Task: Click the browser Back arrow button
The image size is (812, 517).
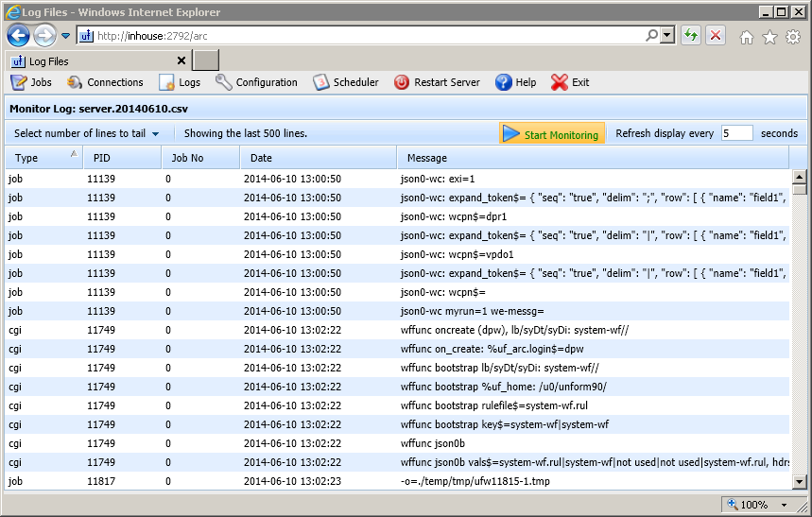Action: [18, 36]
